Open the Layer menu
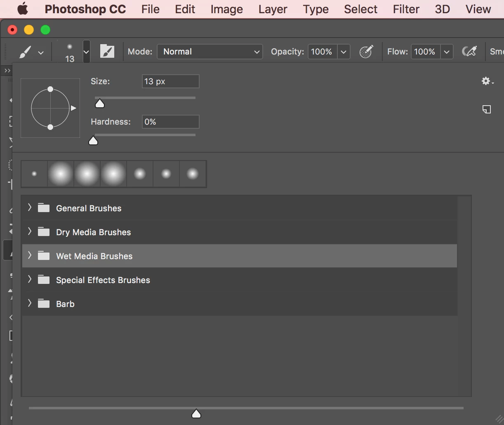 coord(273,9)
